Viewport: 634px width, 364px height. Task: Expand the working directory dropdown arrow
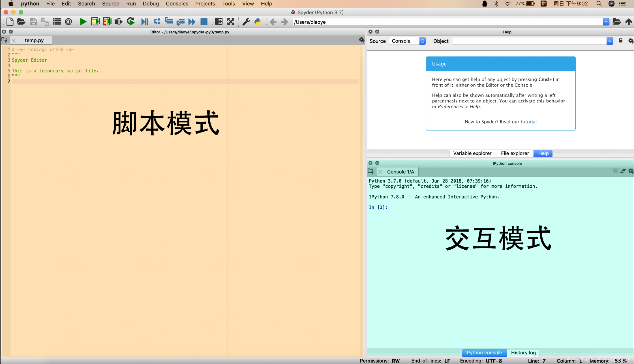606,22
